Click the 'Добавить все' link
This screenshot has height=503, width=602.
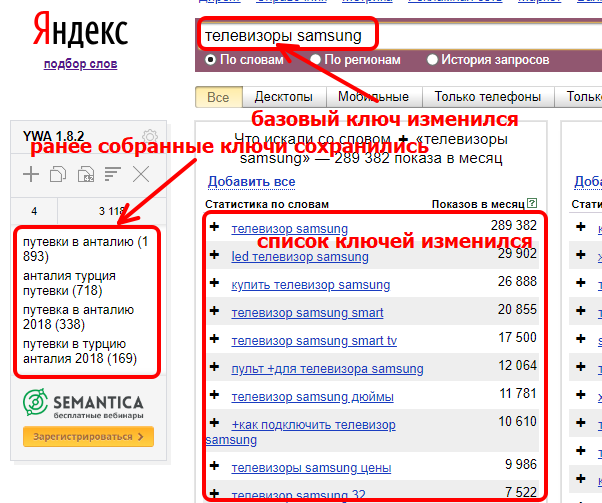tap(251, 181)
